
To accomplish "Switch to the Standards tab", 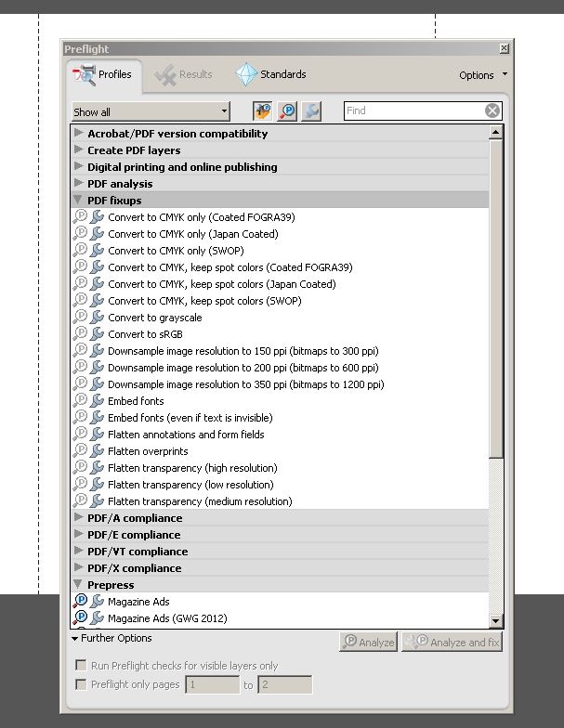I will pyautogui.click(x=271, y=74).
